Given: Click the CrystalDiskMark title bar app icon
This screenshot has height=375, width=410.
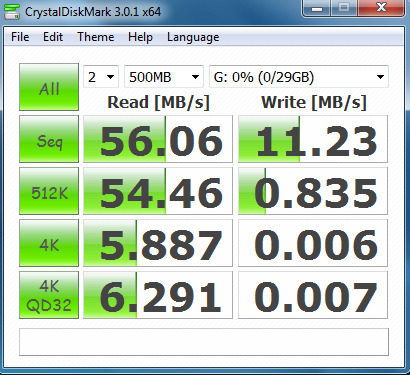Looking at the screenshot, I should click(x=12, y=11).
